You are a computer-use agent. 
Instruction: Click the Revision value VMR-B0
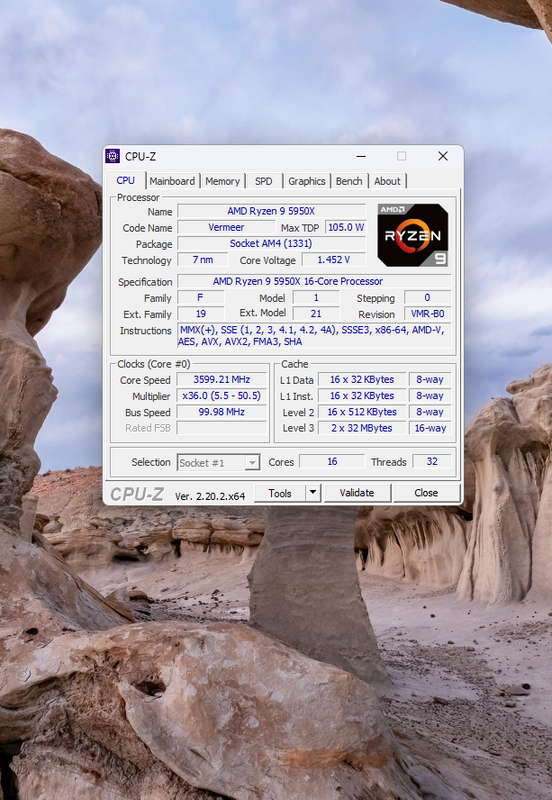pyautogui.click(x=428, y=314)
